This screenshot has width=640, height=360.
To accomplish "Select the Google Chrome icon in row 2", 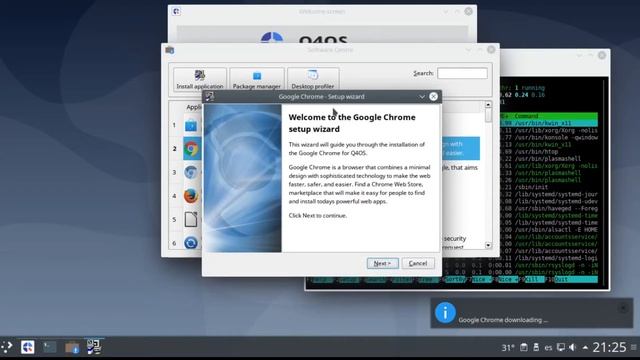I will tap(191, 149).
